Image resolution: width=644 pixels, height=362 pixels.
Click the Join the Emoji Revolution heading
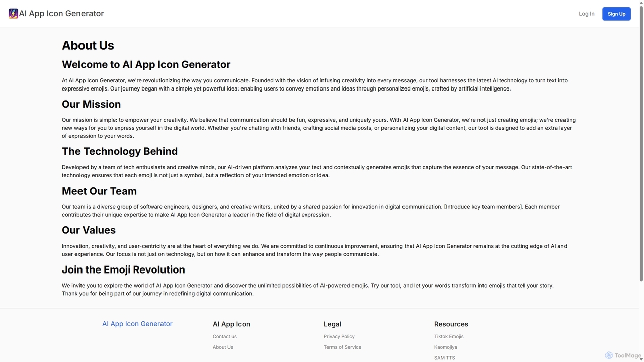[x=123, y=269]
